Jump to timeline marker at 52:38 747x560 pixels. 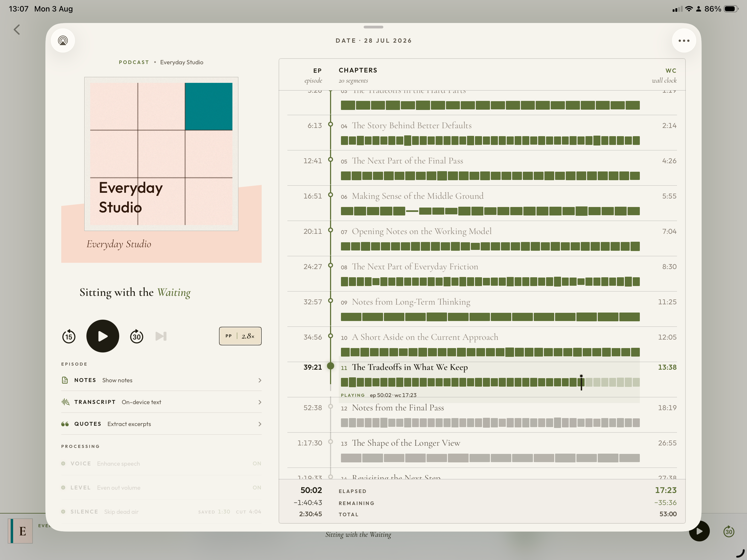tap(331, 406)
